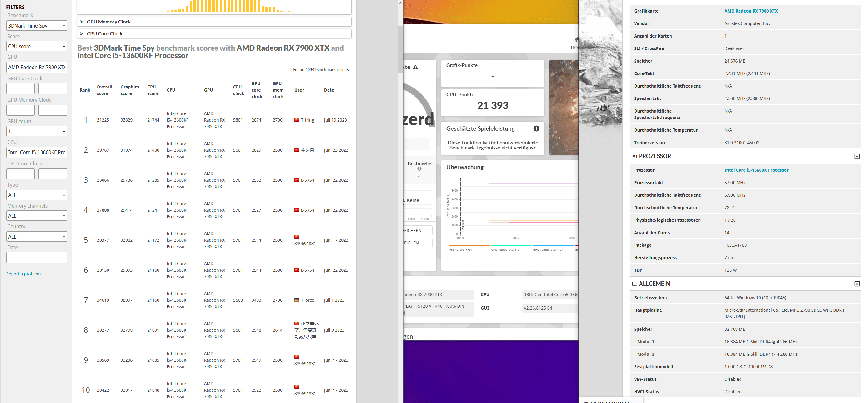Screen dimensions: 868x403
Task: Click the GPU filter input field
Action: click(x=37, y=67)
